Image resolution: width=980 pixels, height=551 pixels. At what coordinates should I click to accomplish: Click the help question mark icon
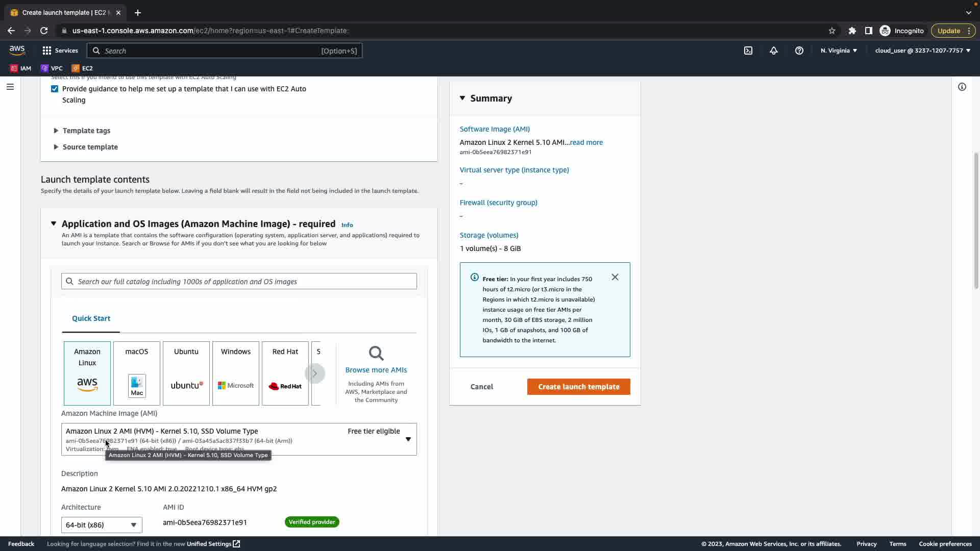click(799, 51)
